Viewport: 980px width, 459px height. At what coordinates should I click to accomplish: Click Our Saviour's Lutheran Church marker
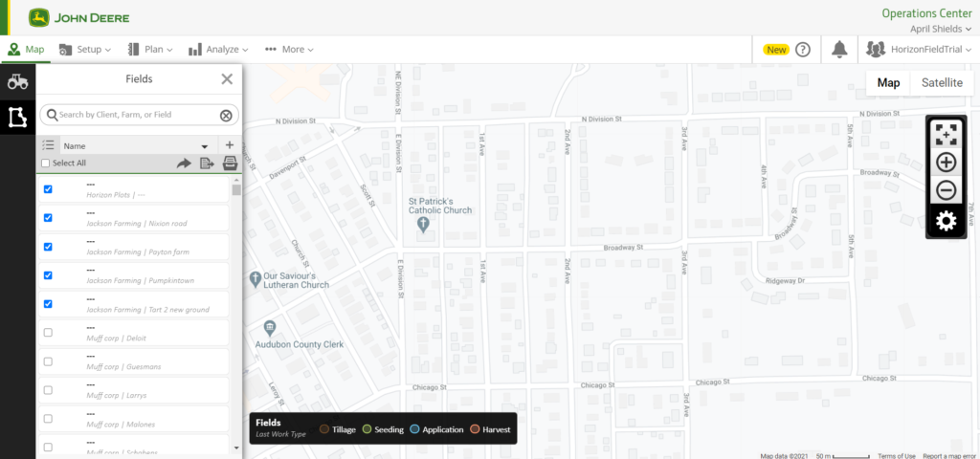click(x=255, y=279)
